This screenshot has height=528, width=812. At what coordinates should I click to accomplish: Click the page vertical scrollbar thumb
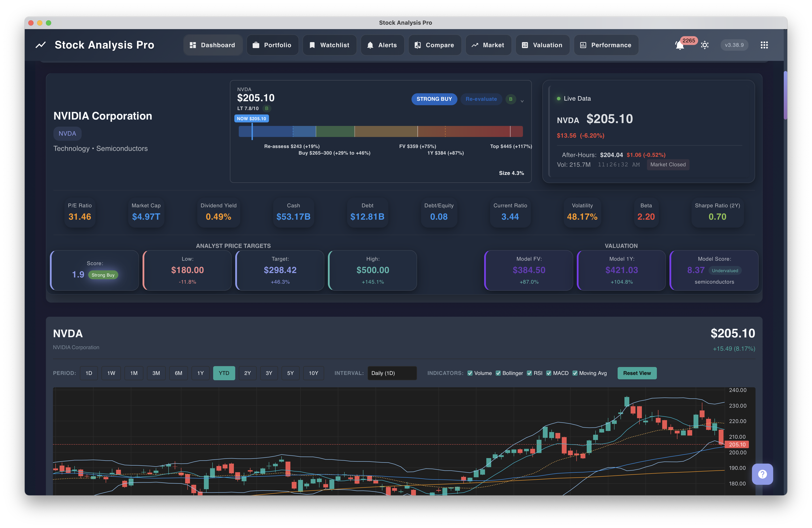pyautogui.click(x=785, y=95)
